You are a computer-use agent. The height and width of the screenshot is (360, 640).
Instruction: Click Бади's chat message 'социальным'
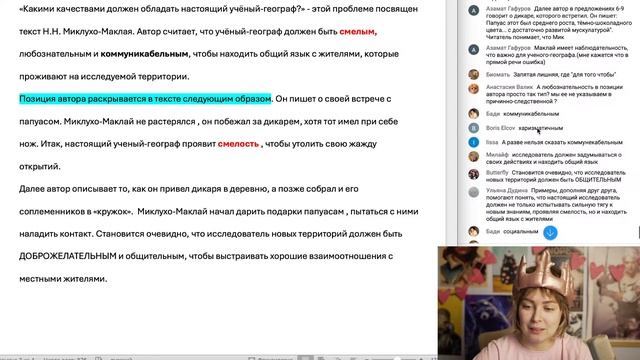point(521,231)
